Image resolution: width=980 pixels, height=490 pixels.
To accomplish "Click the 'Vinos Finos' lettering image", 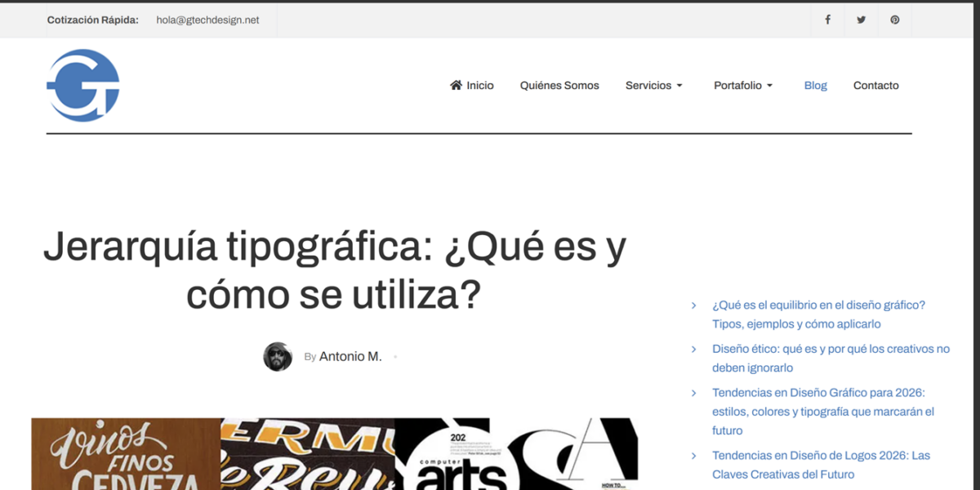I will coord(126,454).
